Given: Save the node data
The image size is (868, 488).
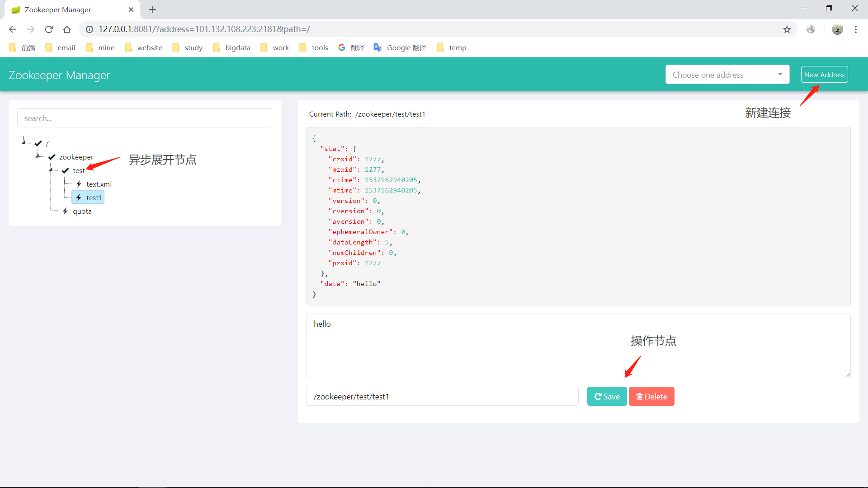Looking at the screenshot, I should click(607, 396).
